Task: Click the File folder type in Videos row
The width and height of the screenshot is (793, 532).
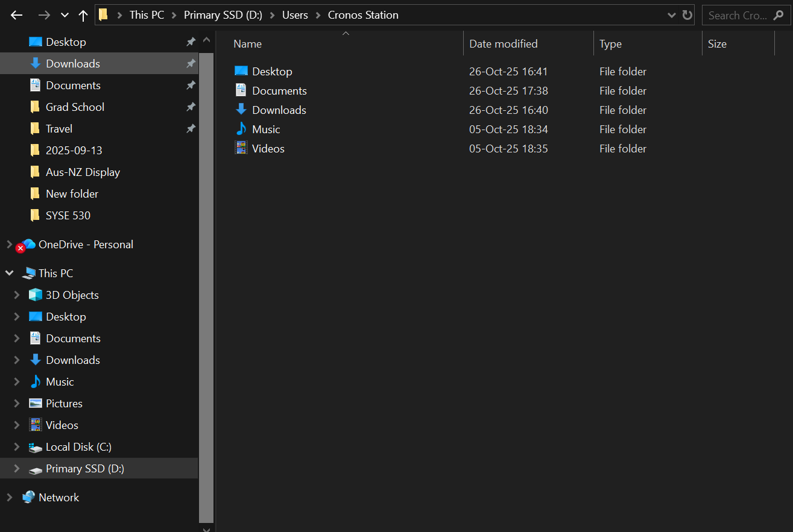Action: [623, 148]
